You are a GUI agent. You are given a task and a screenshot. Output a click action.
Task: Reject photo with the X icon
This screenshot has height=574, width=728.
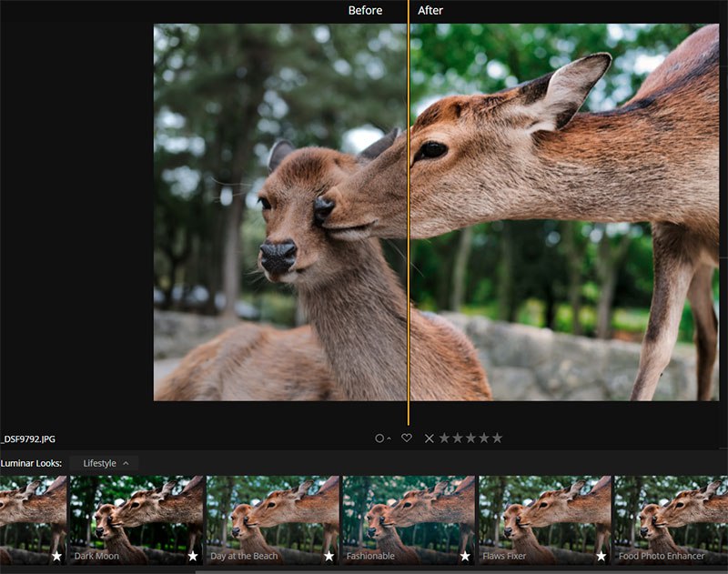[x=430, y=438]
